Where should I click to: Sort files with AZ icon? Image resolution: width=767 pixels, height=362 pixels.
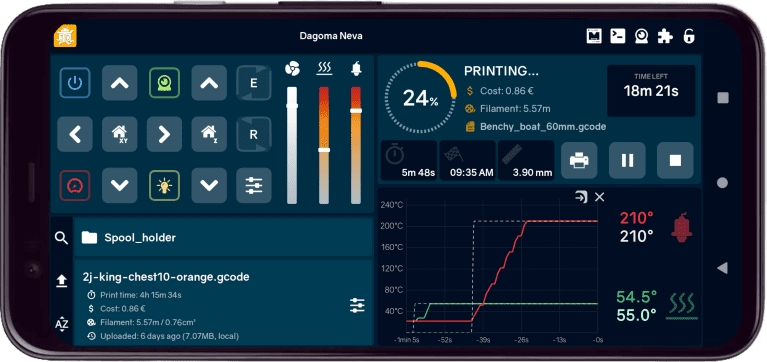tap(61, 324)
